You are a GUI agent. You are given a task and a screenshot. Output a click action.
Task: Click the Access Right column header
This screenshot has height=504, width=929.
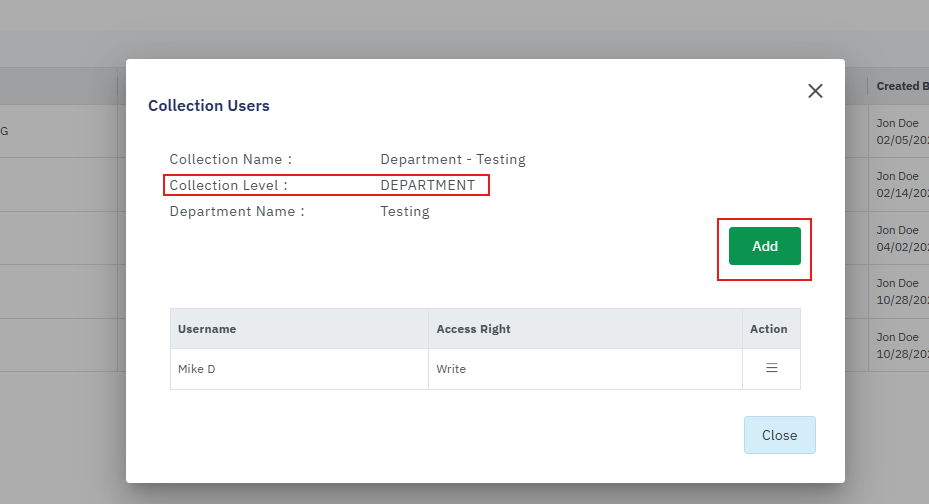point(471,329)
